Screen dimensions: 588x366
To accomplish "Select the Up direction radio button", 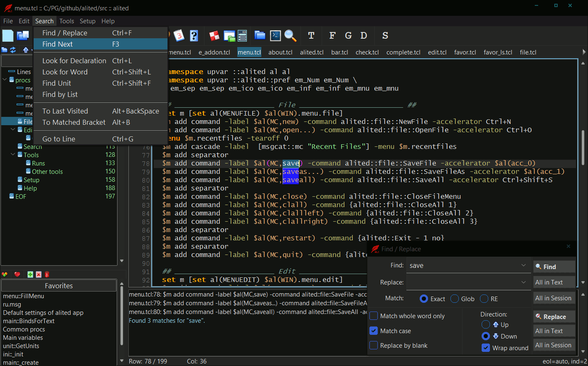I will click(485, 324).
